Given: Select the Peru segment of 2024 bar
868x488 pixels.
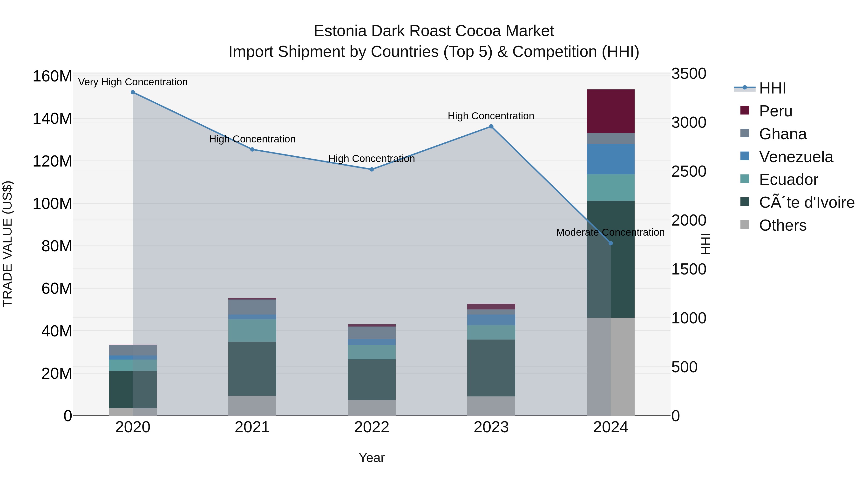Looking at the screenshot, I should (x=610, y=112).
